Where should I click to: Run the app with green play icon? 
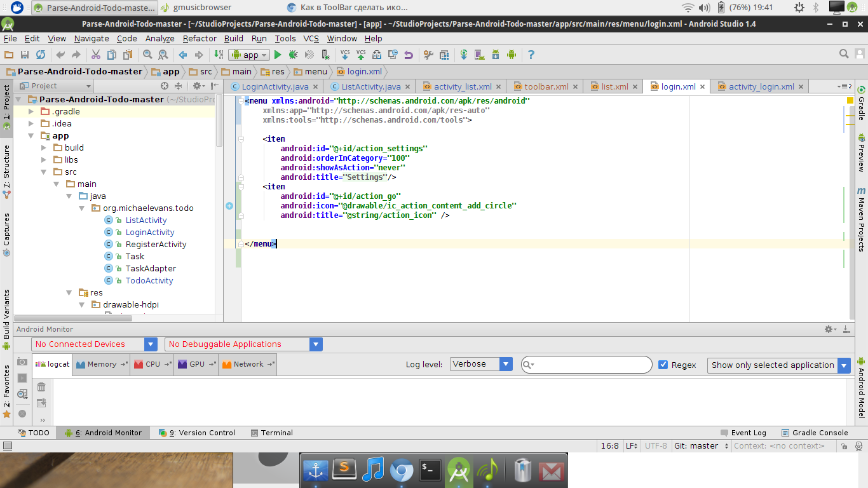[278, 55]
